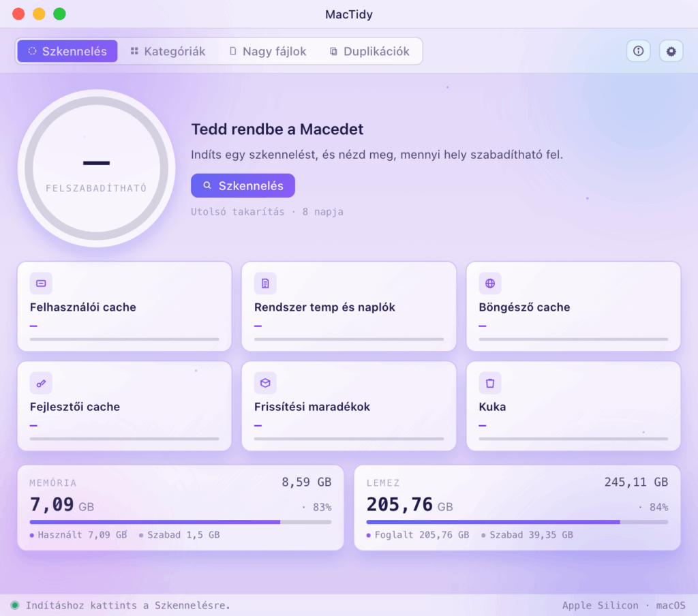This screenshot has width=698, height=616.
Task: Click the Rendszer temp és naplók icon
Action: click(x=265, y=283)
